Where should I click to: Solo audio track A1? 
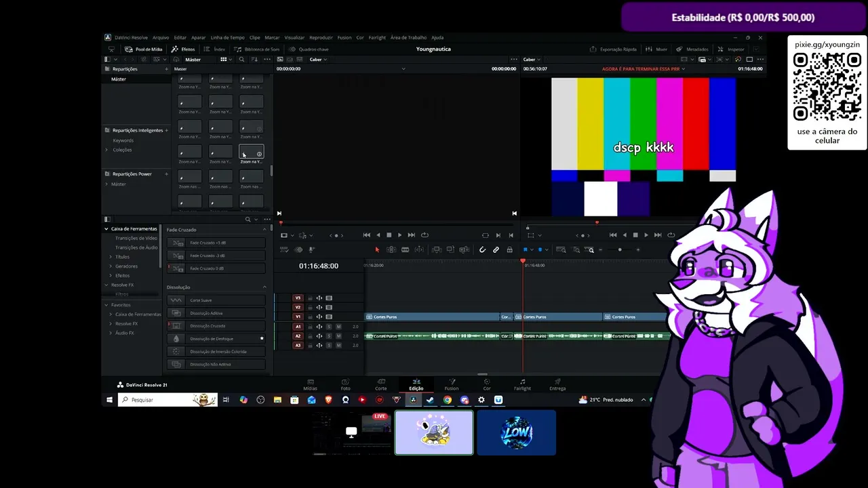click(x=329, y=327)
